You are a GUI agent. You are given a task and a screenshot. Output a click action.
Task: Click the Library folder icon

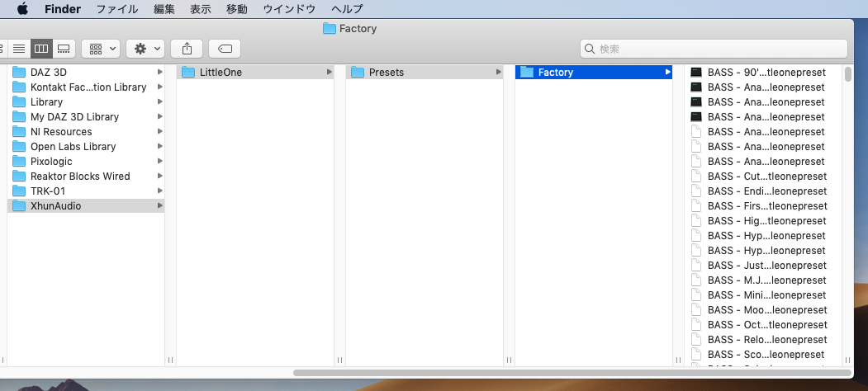click(x=19, y=101)
